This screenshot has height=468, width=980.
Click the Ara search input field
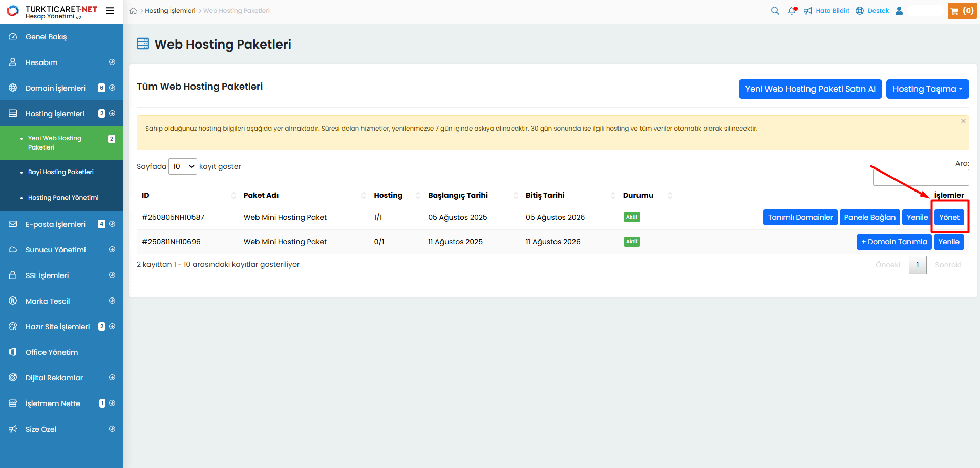coord(921,178)
